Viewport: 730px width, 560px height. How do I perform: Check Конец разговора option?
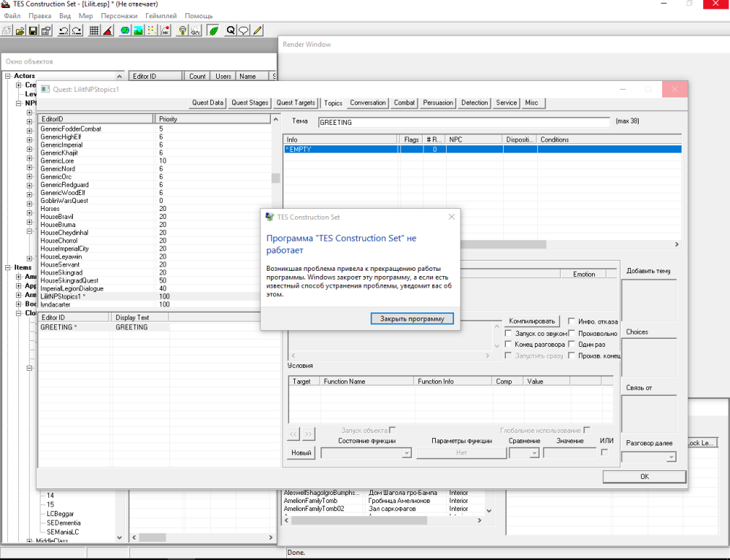pyautogui.click(x=508, y=345)
